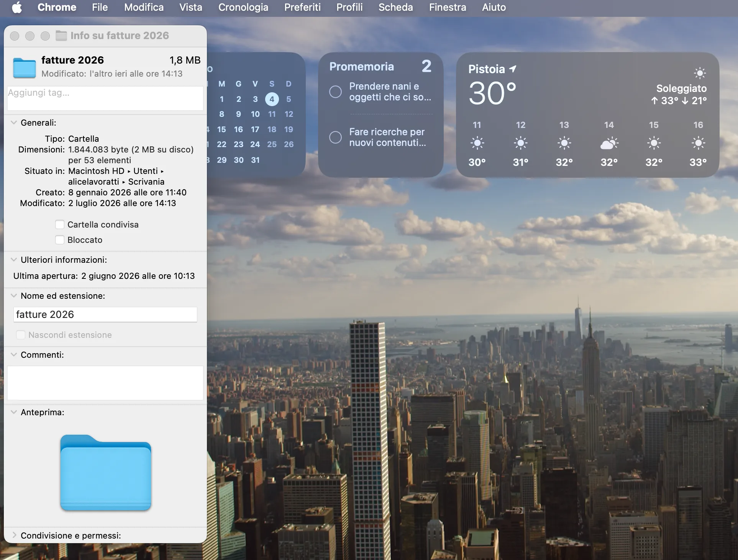Click the current temperature 30° in Weather

(492, 93)
